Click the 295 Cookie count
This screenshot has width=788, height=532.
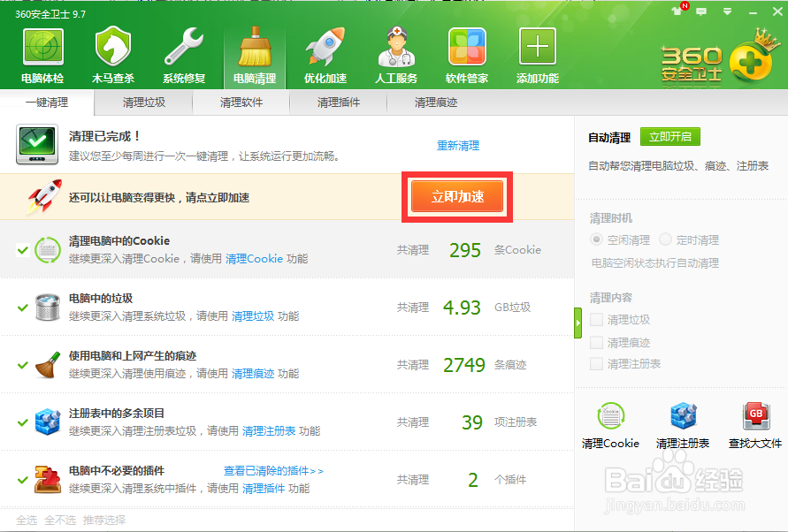[x=465, y=250]
